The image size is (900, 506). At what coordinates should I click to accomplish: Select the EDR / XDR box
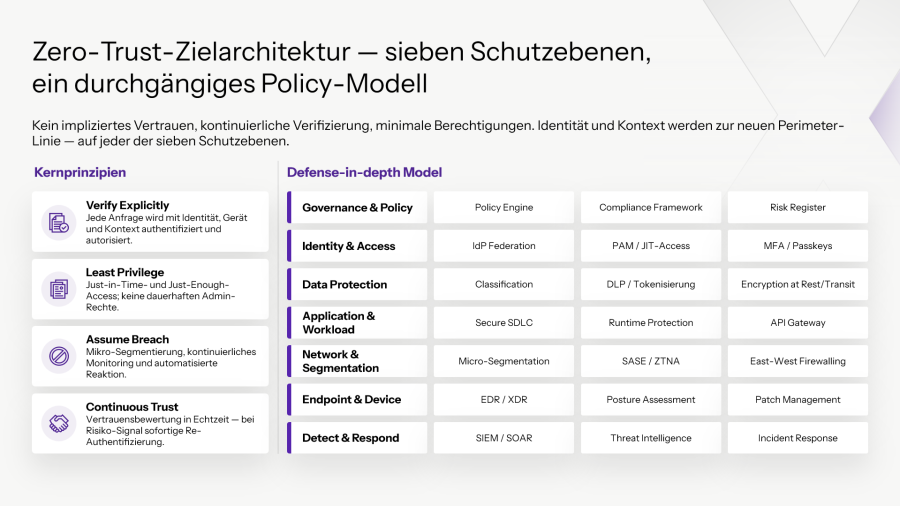(x=504, y=399)
